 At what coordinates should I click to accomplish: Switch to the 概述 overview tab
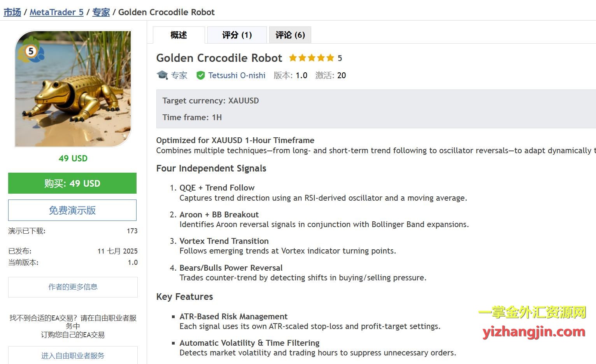click(179, 35)
